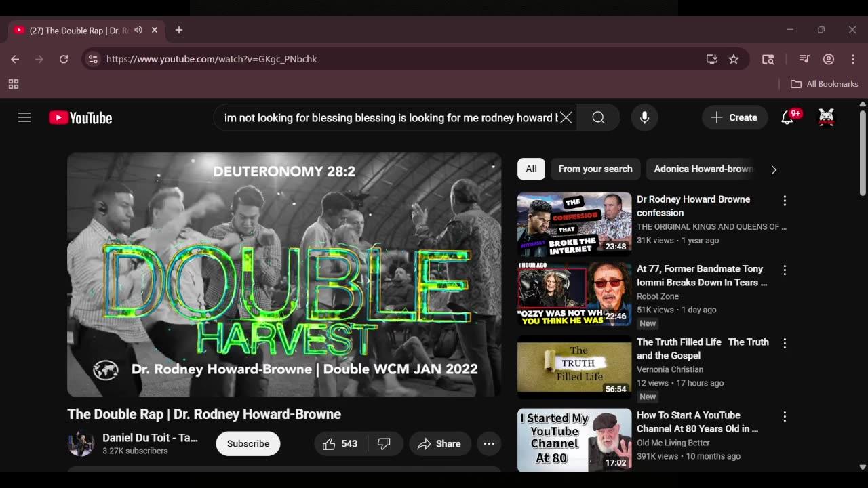Go back in browser history

pos(15,59)
